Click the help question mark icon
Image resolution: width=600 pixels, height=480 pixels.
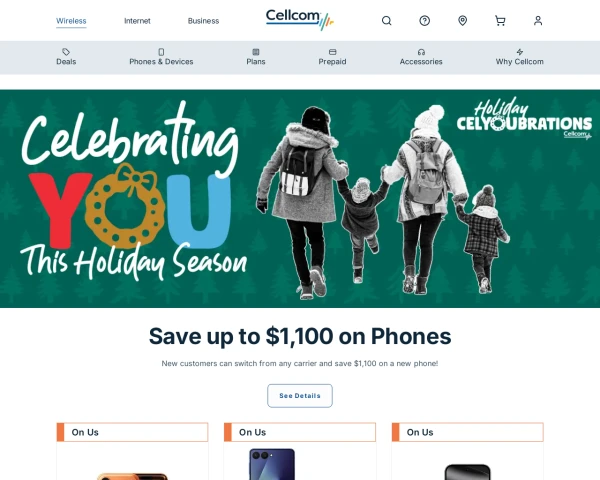click(x=424, y=21)
